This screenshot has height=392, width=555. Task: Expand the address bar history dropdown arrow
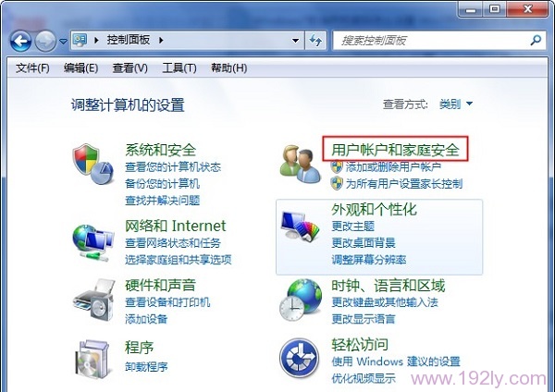(295, 41)
